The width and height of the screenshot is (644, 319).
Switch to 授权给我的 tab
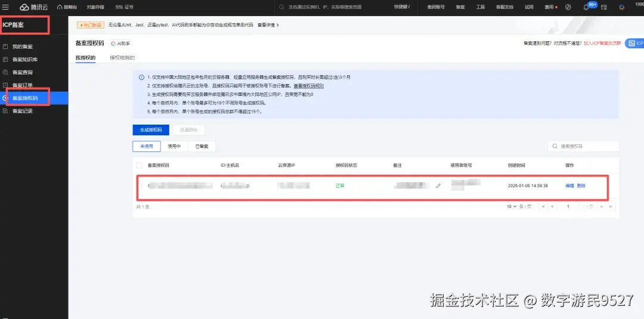[122, 58]
